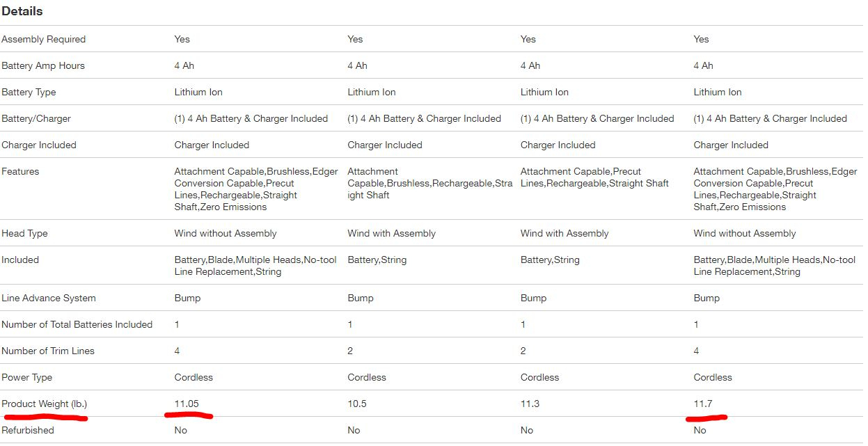
Task: Click the Battery/Charger row label
Action: (36, 118)
